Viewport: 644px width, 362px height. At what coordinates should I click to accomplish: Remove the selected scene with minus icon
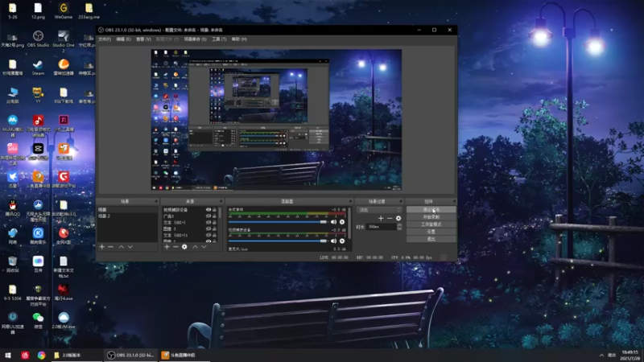coord(110,247)
